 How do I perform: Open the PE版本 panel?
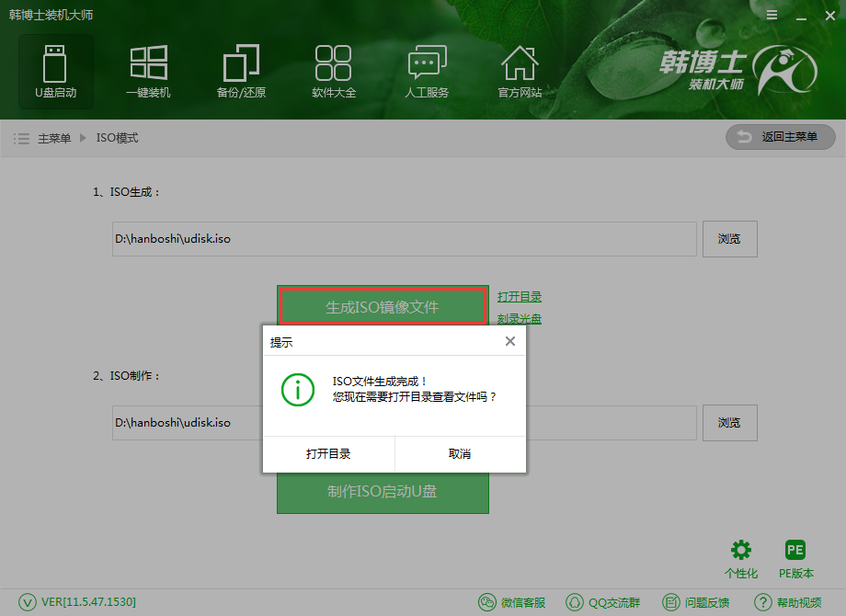(x=795, y=558)
